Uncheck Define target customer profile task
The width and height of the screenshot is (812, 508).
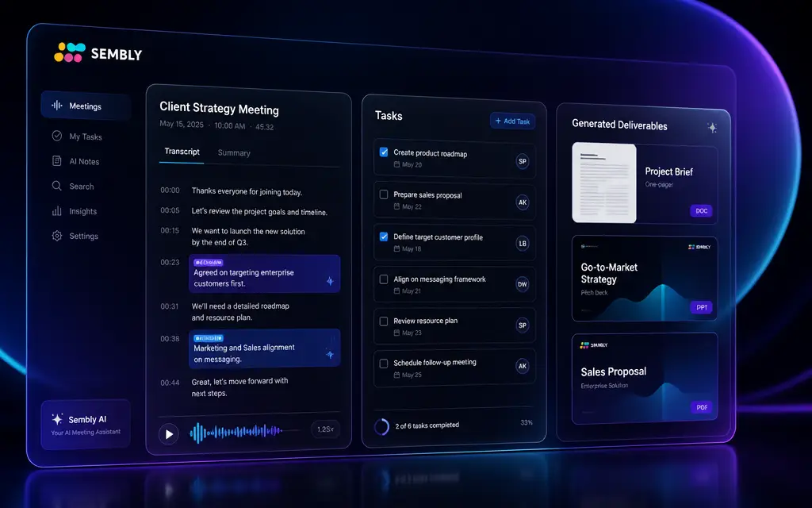coord(384,237)
